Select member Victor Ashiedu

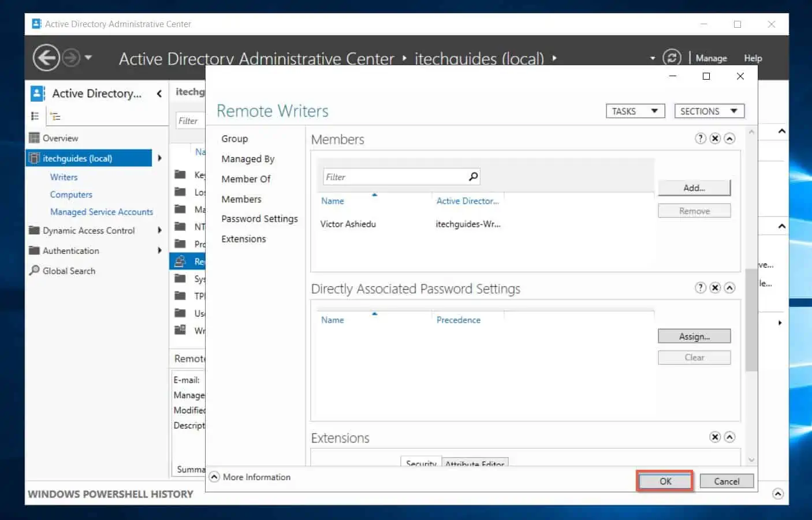(x=348, y=224)
